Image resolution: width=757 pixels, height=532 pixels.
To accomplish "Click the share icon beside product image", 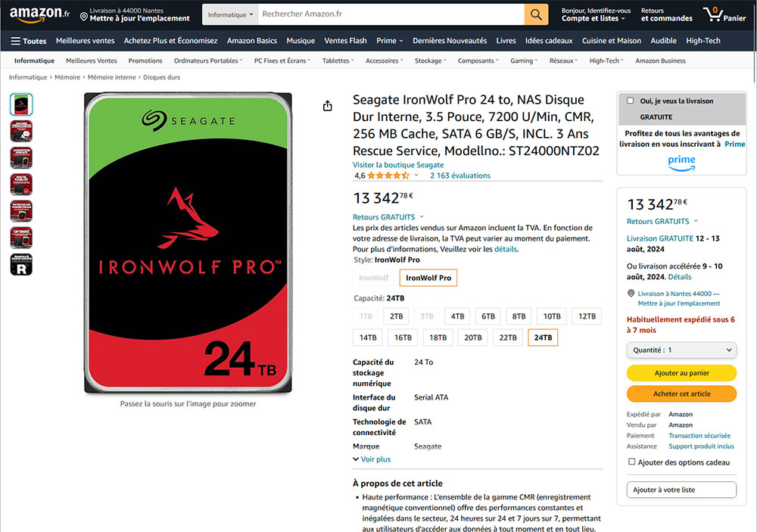I will click(x=327, y=106).
